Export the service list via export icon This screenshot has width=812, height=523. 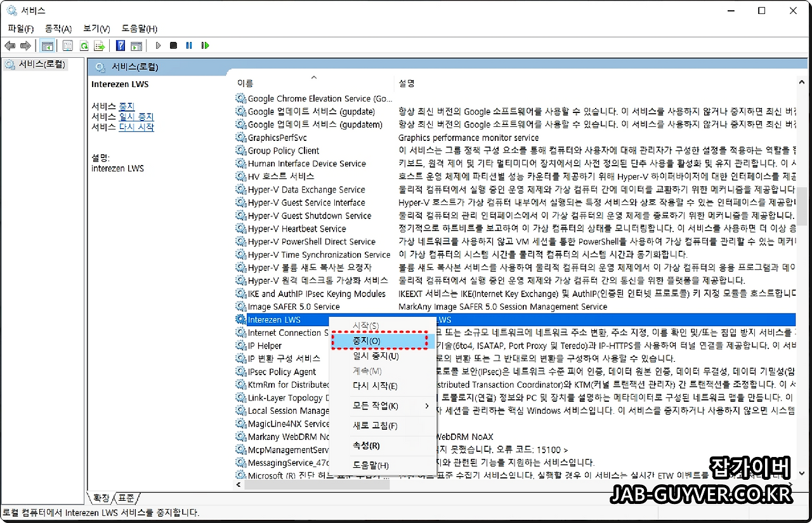point(99,45)
